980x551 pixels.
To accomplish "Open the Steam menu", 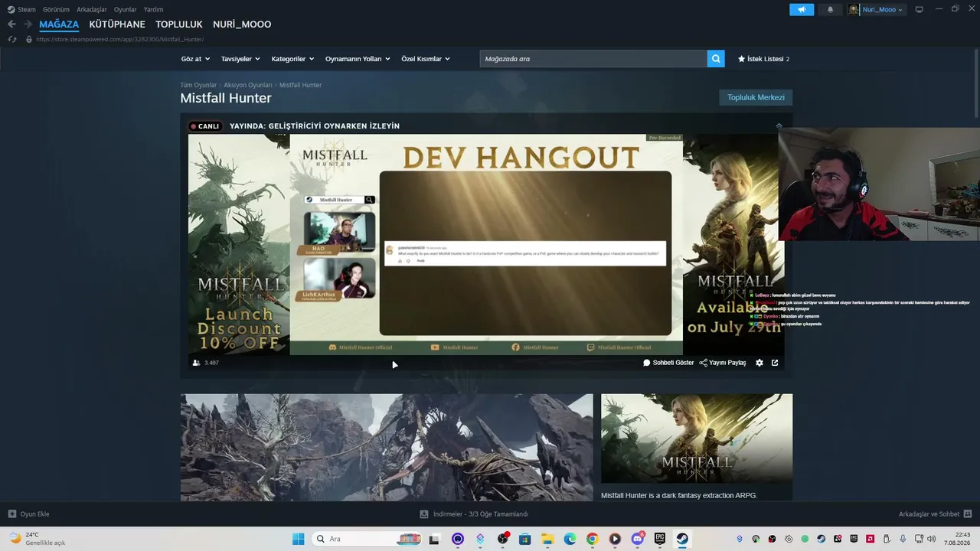I will [x=21, y=9].
